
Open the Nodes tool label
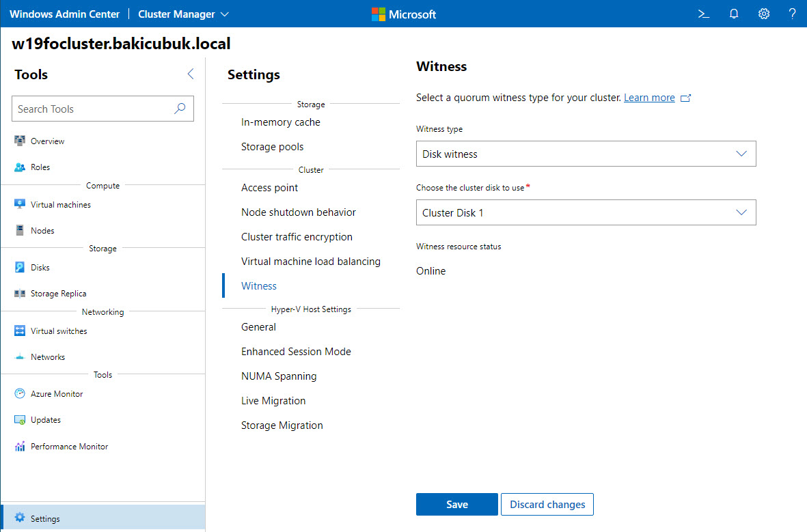(42, 231)
